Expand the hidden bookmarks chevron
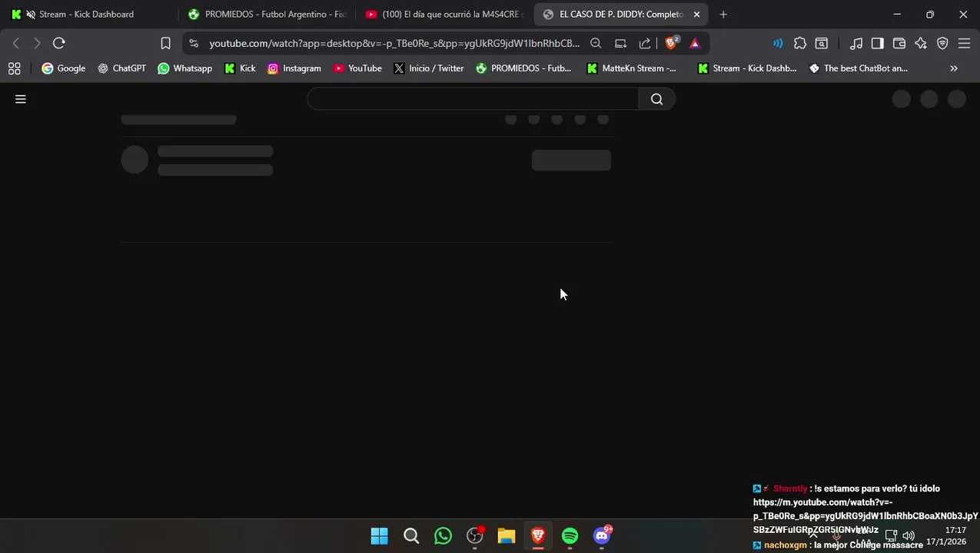This screenshot has width=980, height=553. 954,68
